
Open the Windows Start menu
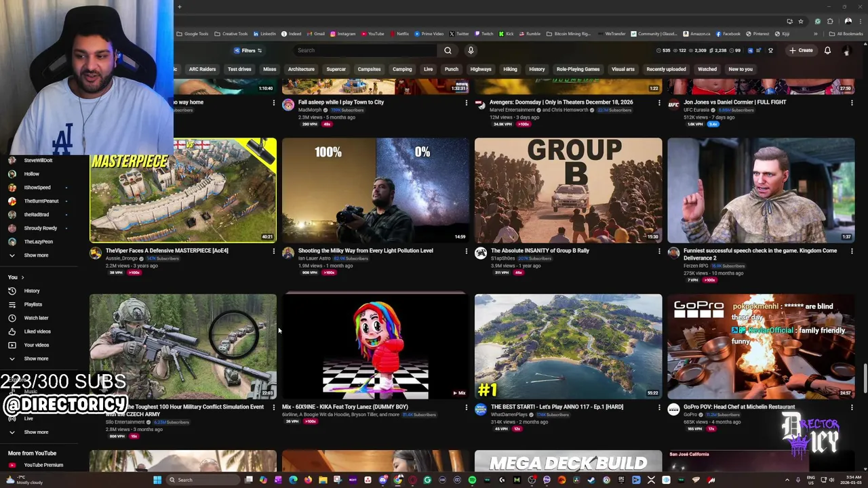tap(157, 480)
